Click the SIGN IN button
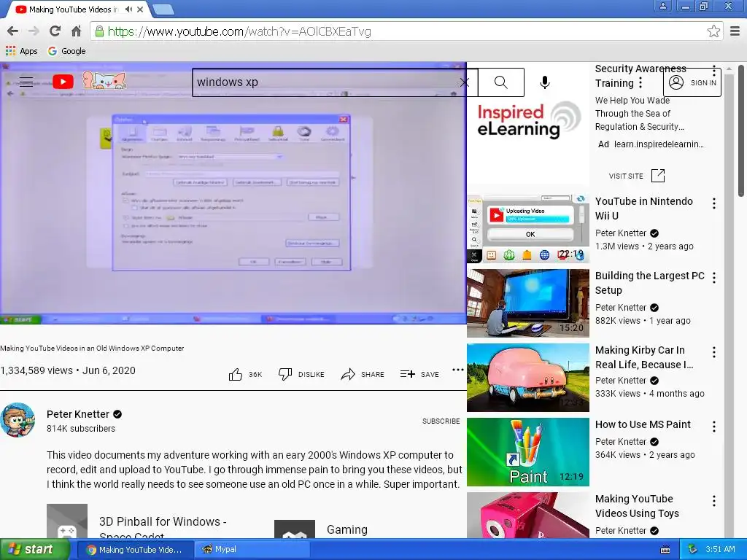The image size is (747, 560). coord(692,82)
